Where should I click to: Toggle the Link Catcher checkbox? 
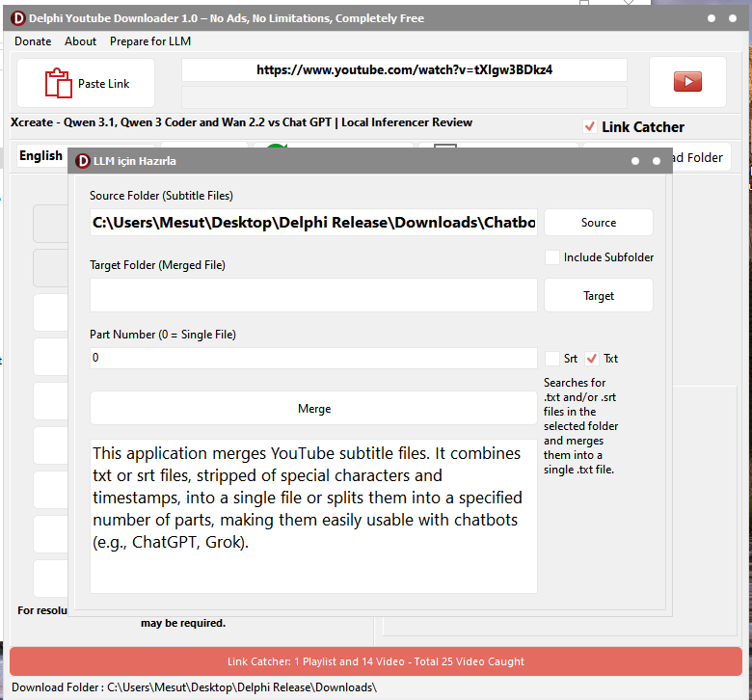tap(590, 126)
